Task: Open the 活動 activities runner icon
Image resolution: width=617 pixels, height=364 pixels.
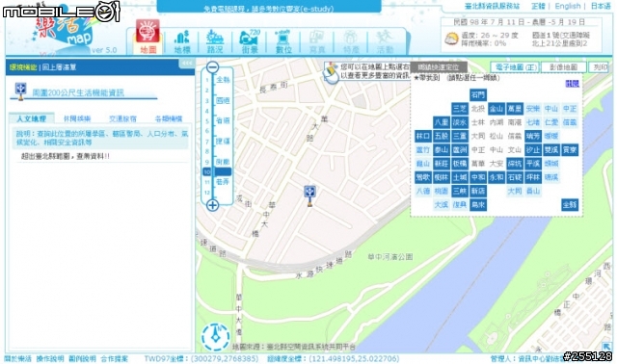Action: coord(385,41)
